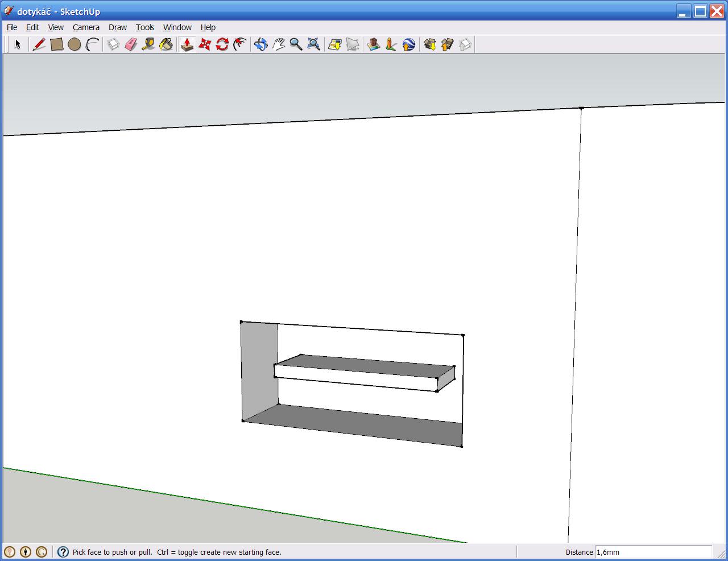The image size is (728, 561).
Task: Open the Draw menu
Action: tap(118, 27)
